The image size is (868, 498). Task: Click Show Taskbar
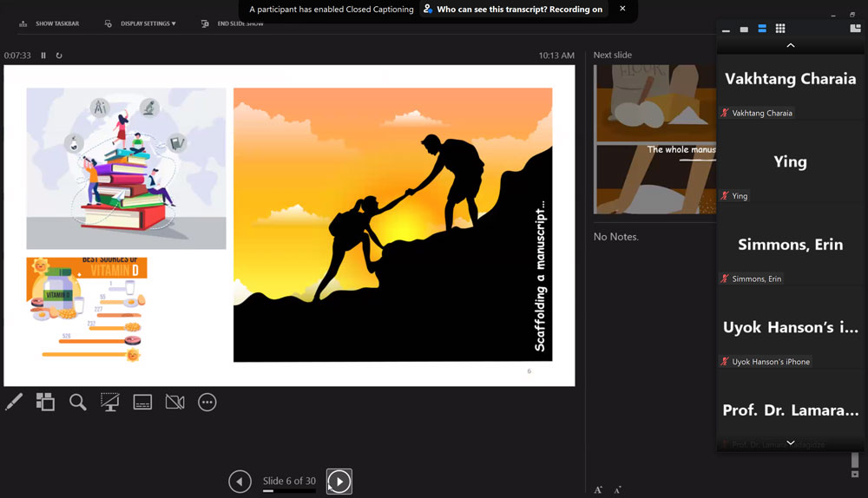click(x=49, y=23)
